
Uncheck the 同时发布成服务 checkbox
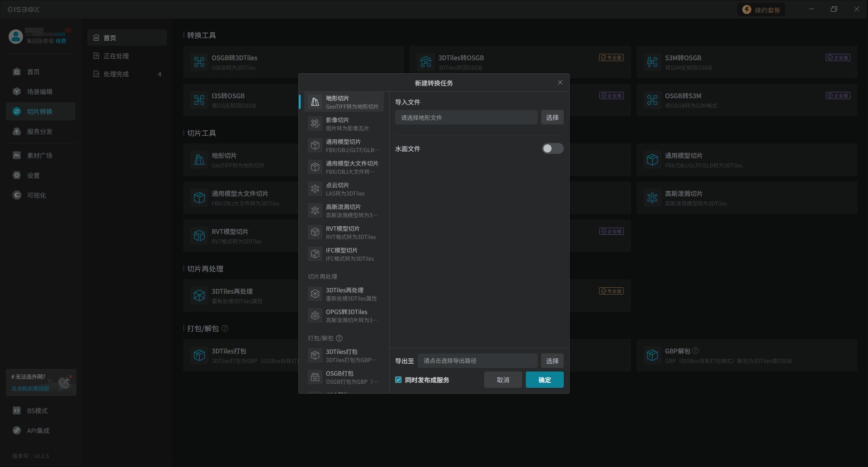[x=398, y=380]
